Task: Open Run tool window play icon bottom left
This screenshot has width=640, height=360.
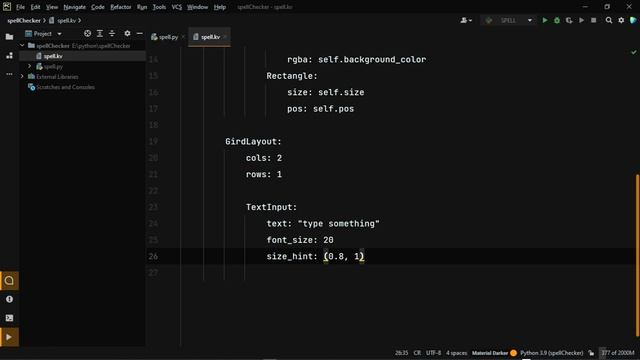Action: click(9, 337)
